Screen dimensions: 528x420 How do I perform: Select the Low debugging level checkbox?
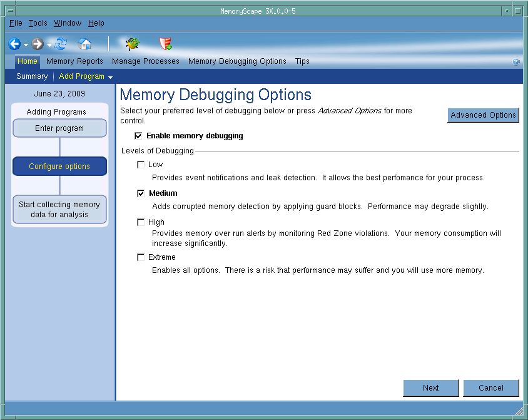point(141,165)
